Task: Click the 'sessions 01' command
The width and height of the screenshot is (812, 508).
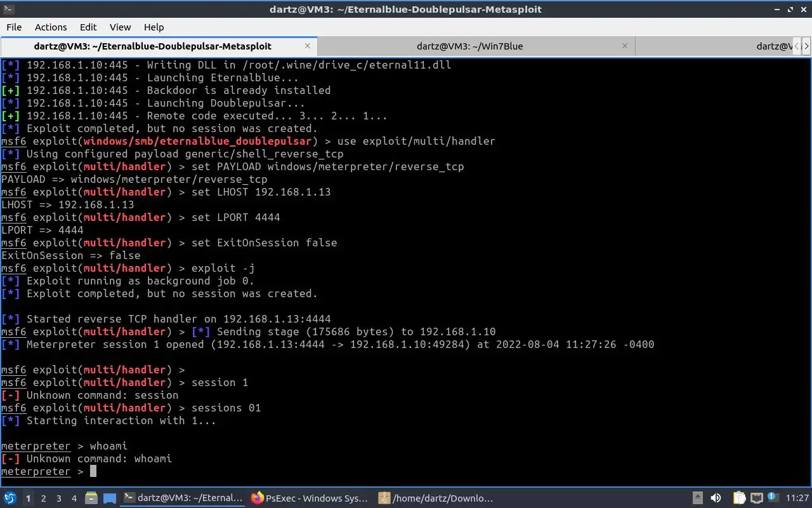Action: point(226,408)
